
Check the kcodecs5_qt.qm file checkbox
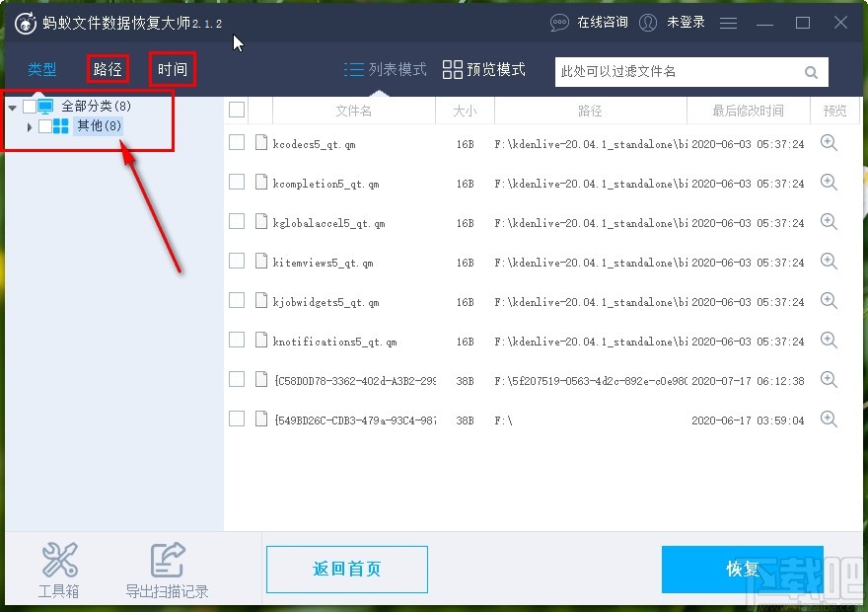[x=237, y=142]
